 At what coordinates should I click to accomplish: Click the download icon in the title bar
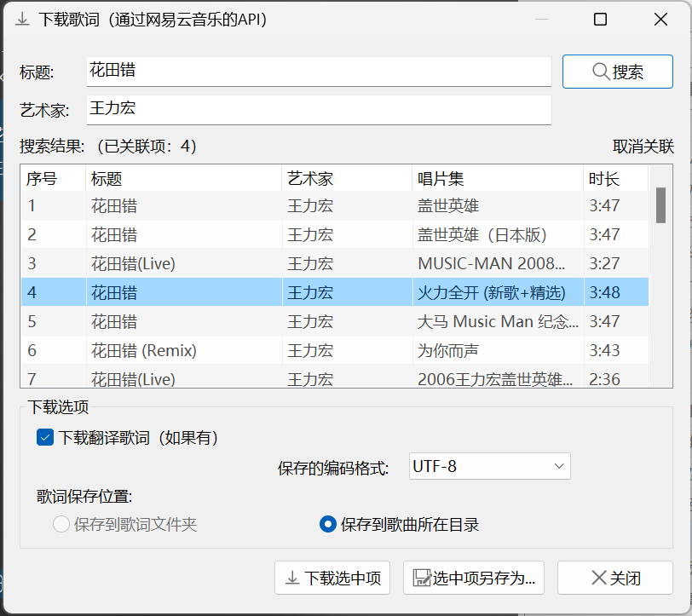21,19
